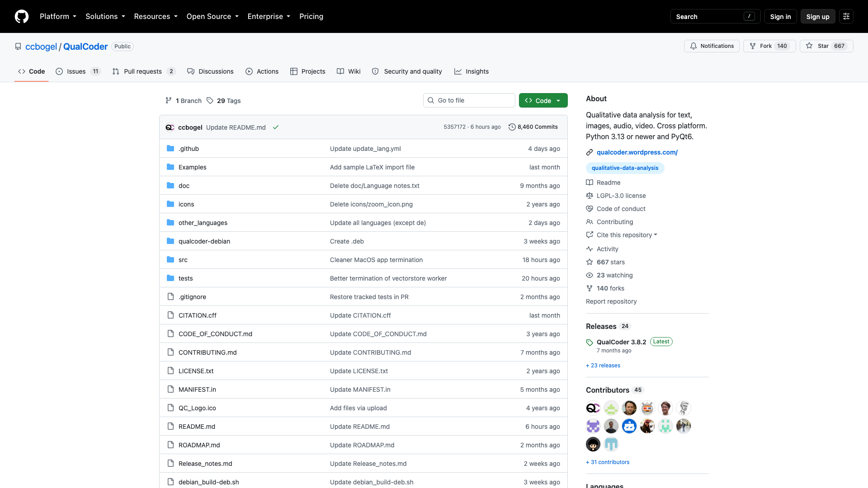Click the scales icon beside LGPL-3.0 license
868x488 pixels.
pyautogui.click(x=590, y=196)
